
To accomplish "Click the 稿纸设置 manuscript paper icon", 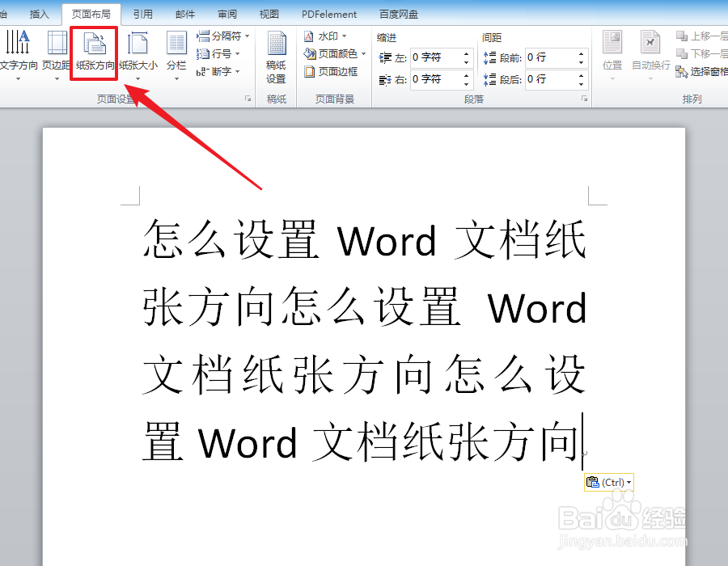I will point(277,44).
